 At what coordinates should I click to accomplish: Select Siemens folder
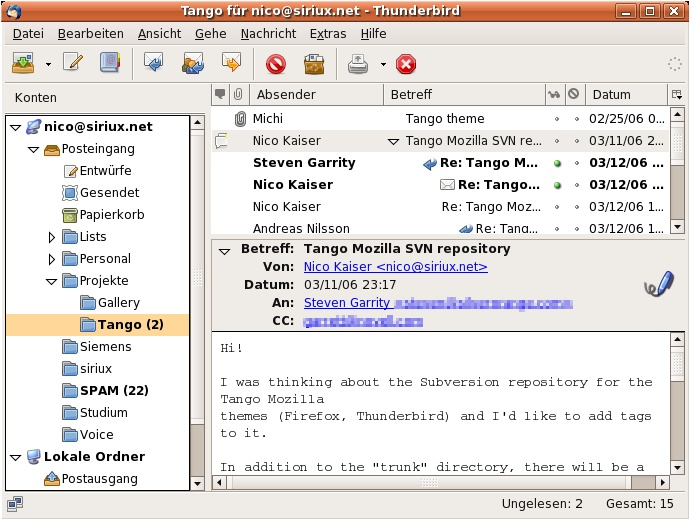[x=97, y=347]
